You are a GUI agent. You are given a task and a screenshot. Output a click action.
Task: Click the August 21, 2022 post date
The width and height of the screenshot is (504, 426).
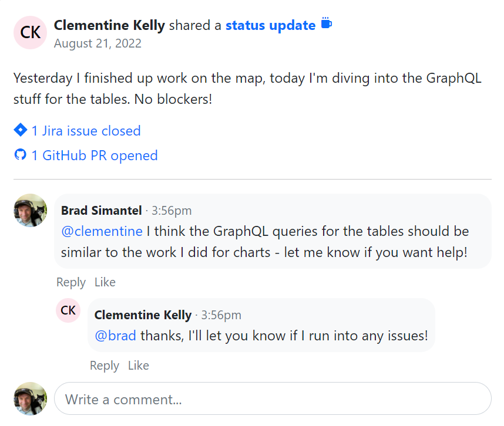[x=98, y=43]
